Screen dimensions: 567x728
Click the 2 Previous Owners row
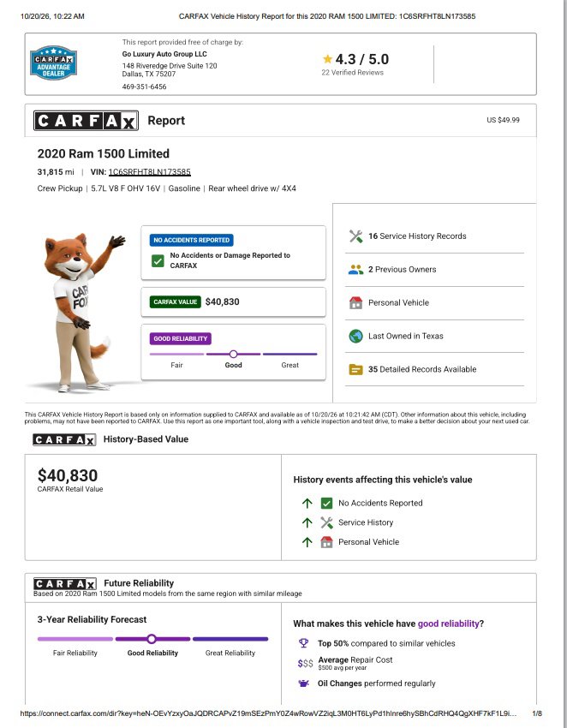(x=434, y=269)
